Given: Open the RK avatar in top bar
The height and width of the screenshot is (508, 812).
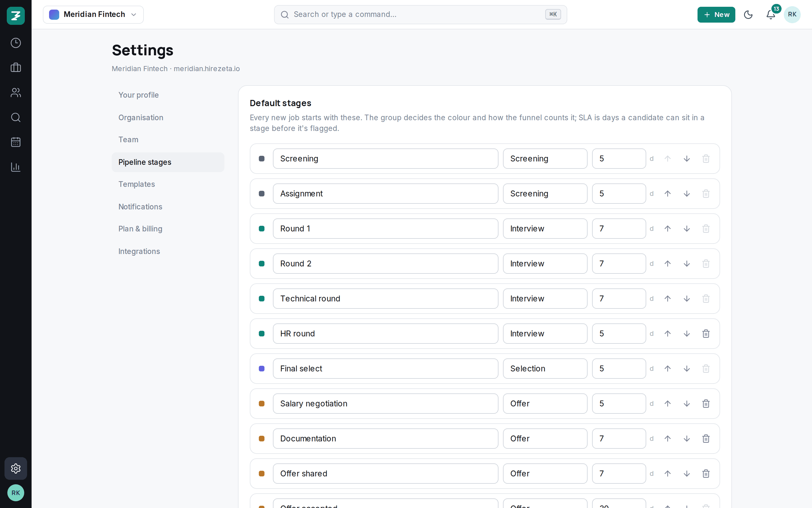Looking at the screenshot, I should pos(792,14).
